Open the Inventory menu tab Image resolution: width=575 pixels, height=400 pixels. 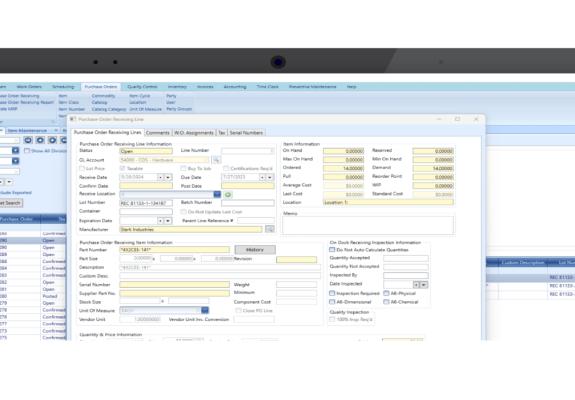point(177,87)
